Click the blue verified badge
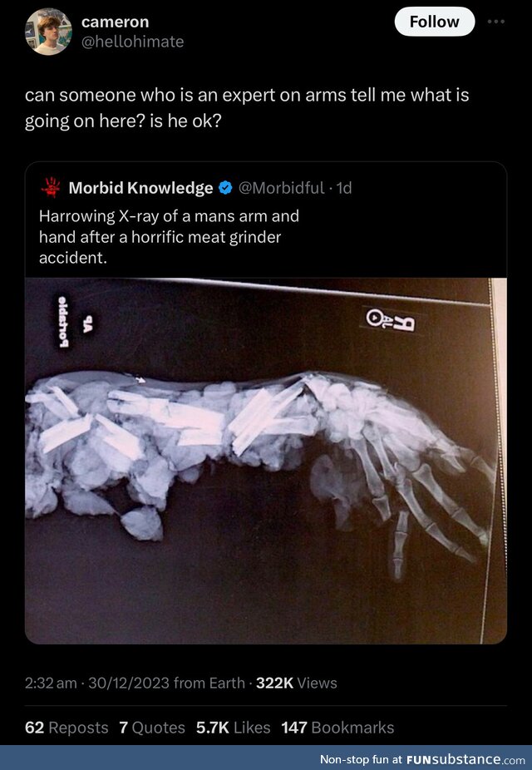532x770 pixels. 224,188
